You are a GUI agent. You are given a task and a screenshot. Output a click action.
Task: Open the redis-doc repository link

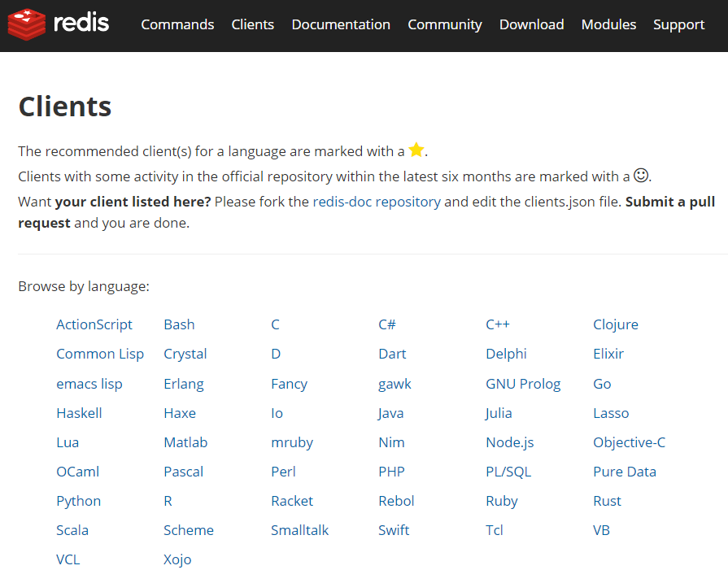(x=377, y=201)
